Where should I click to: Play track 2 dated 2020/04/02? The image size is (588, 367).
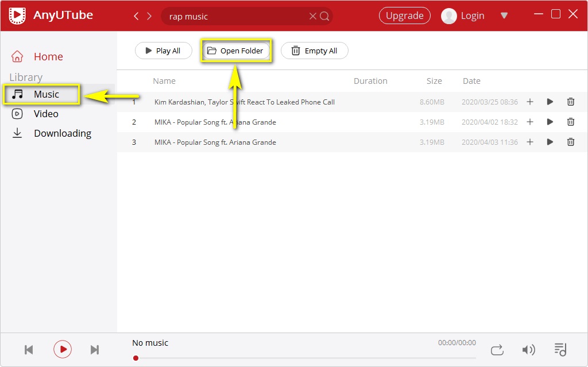[550, 122]
